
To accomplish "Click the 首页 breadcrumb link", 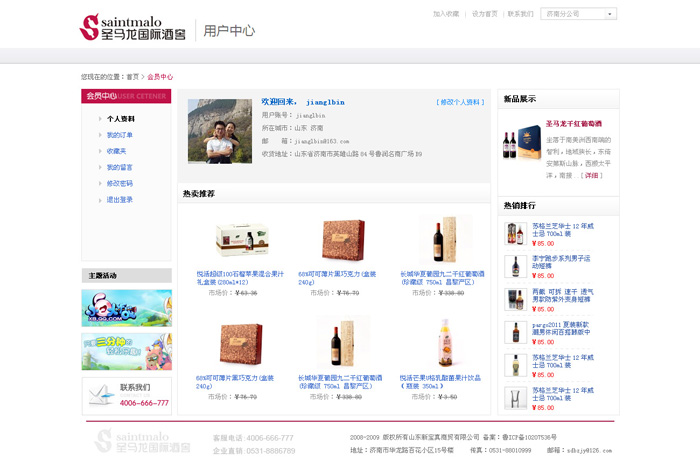I will tap(132, 77).
